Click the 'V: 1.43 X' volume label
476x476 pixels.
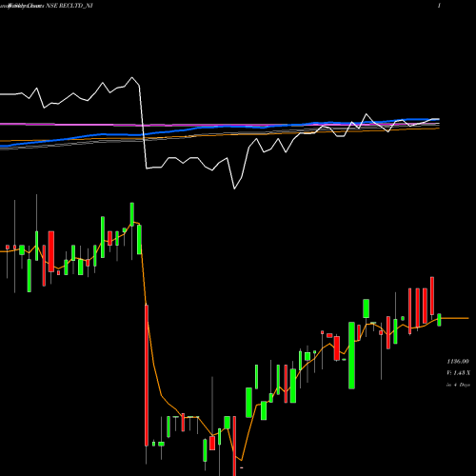tap(458, 373)
